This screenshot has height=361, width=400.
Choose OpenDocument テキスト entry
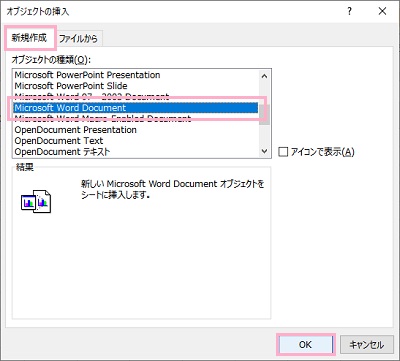[136, 152]
